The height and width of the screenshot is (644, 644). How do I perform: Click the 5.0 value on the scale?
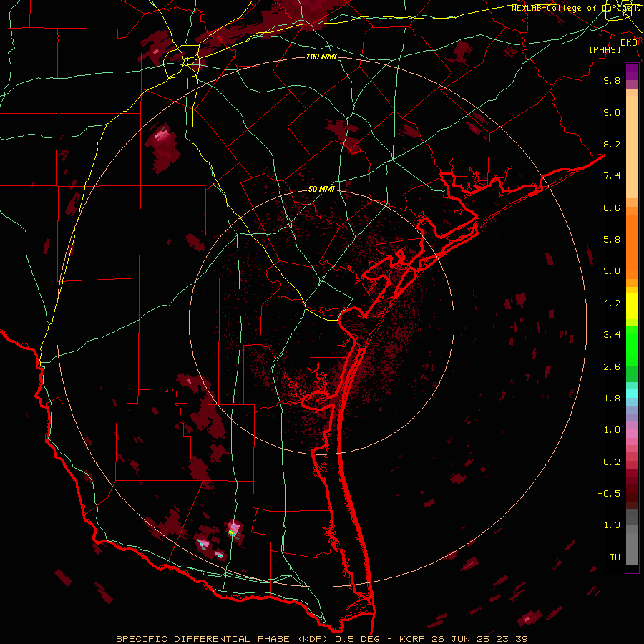click(x=612, y=271)
